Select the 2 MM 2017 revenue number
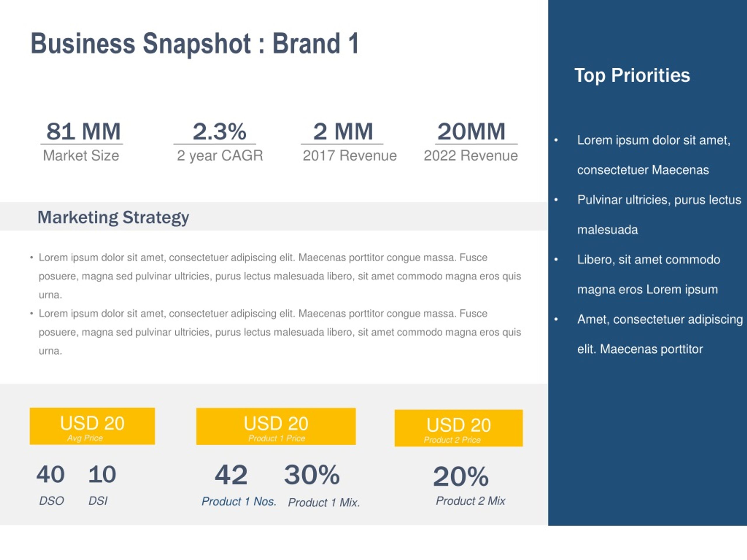 pos(343,131)
